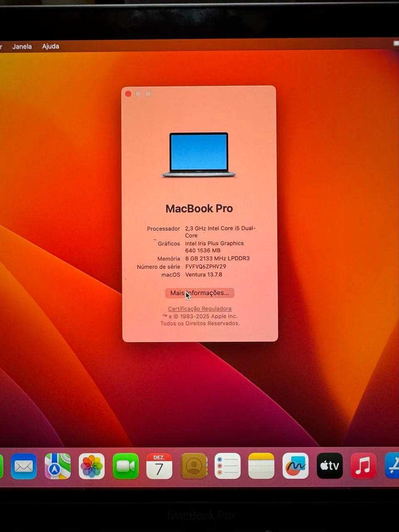Open the Mail app from the Dock
The height and width of the screenshot is (532, 399).
[x=24, y=466]
